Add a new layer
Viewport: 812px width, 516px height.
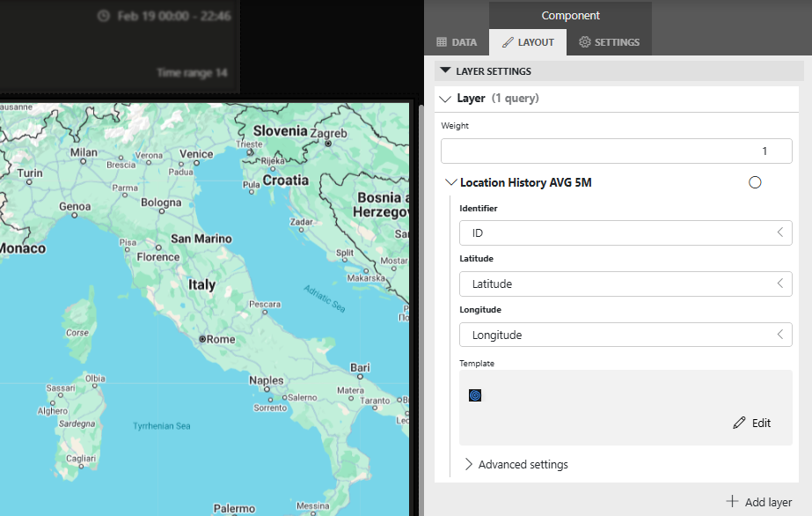[x=759, y=502]
